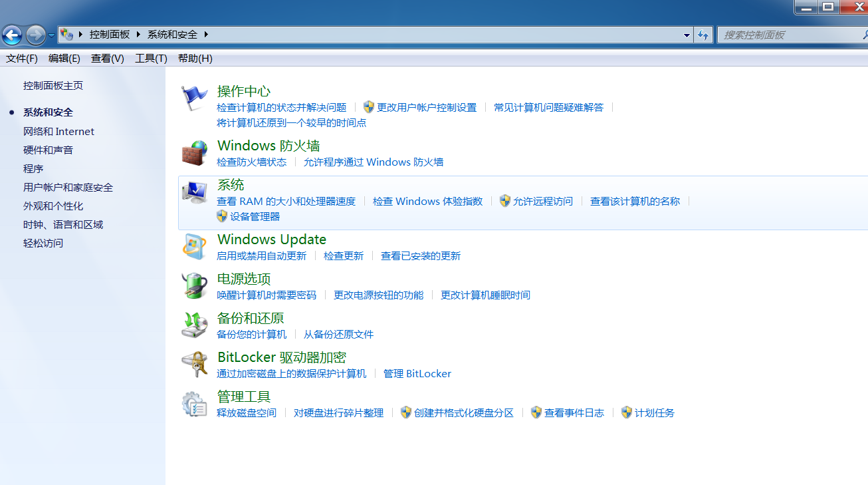Click the shield icon beside 计划任务

pyautogui.click(x=627, y=412)
